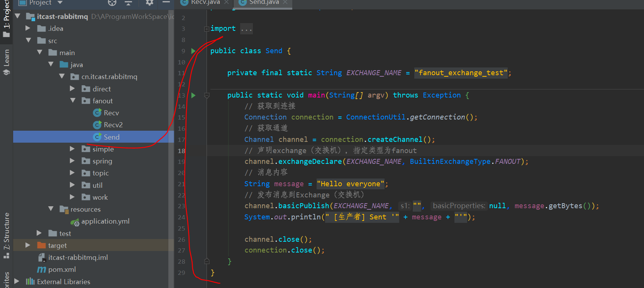Screen dimensions: 644x288
Task: Collapse the itcast-rabbitmq root node arrow
Action: (x=17, y=17)
